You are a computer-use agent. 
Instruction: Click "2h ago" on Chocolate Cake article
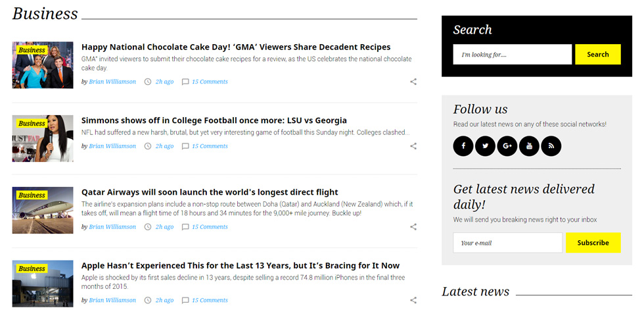(x=164, y=82)
